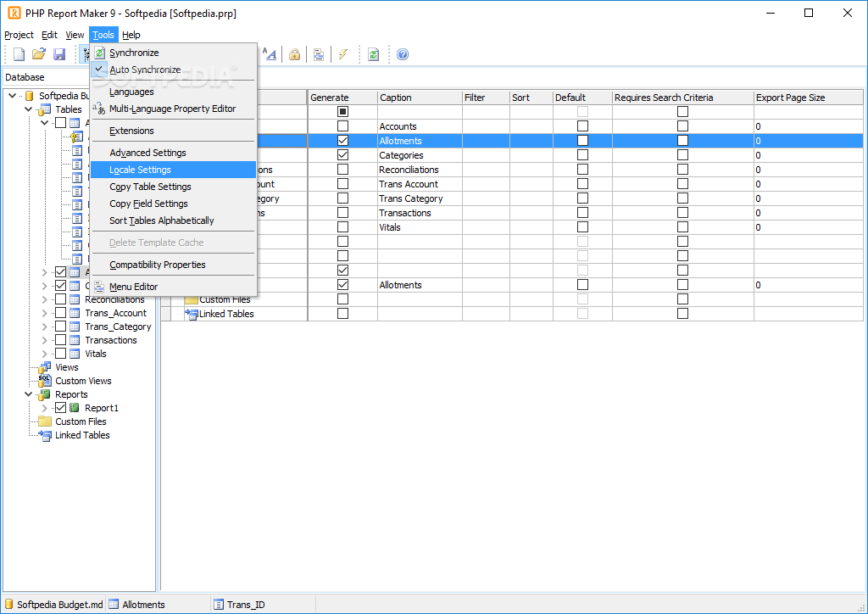Select Copy Table Settings menu item
The width and height of the screenshot is (868, 614).
coord(173,187)
